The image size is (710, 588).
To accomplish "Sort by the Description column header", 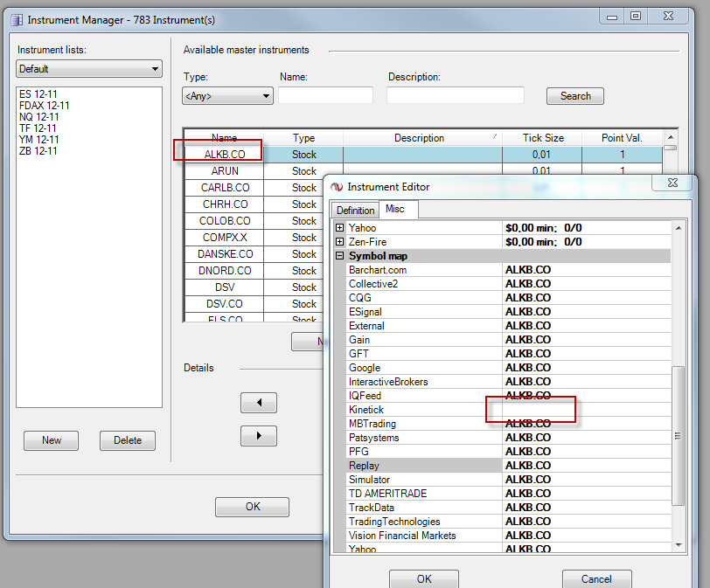I will coord(422,138).
